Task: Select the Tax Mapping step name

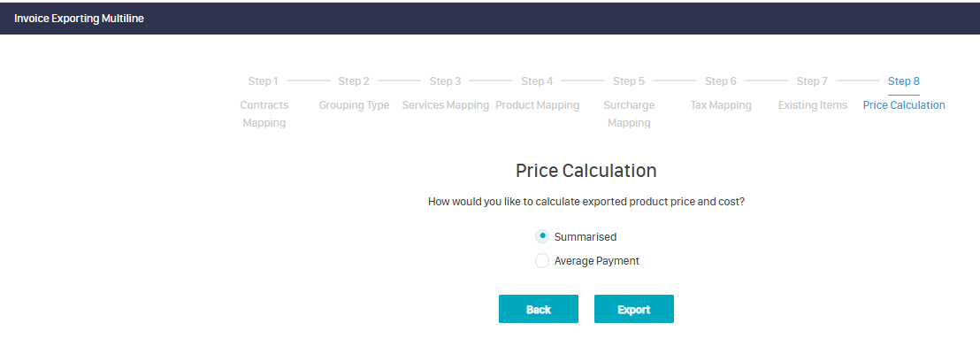Action: pyautogui.click(x=721, y=105)
